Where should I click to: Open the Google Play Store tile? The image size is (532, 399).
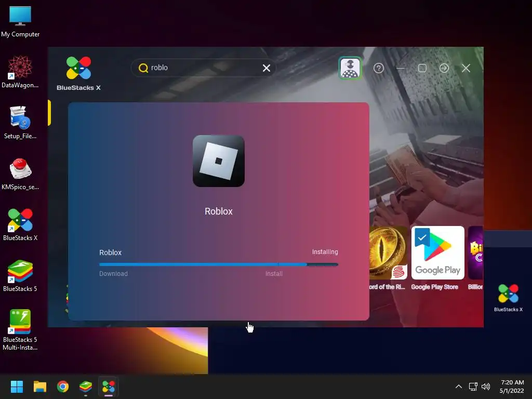[437, 253]
